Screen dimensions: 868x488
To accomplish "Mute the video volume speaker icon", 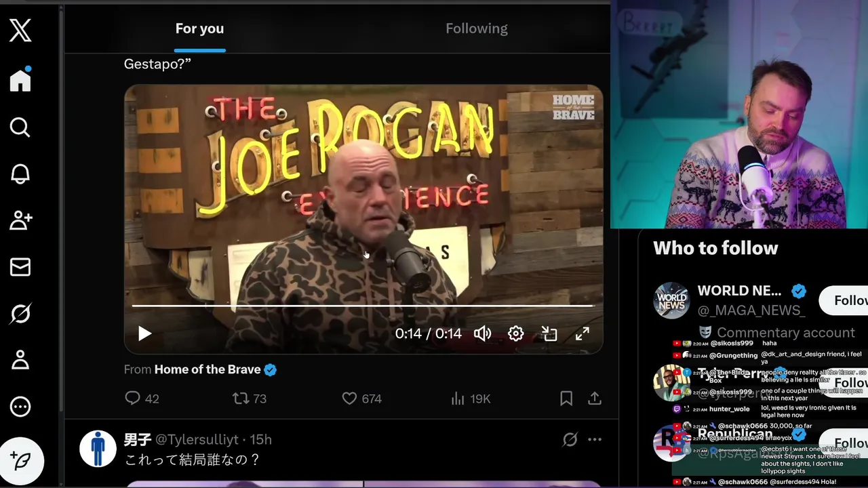I will (483, 333).
